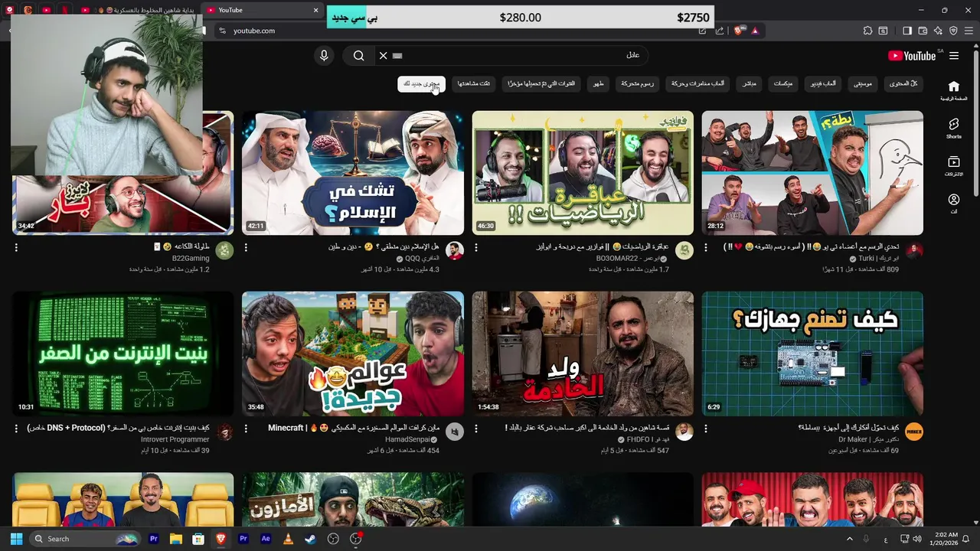Play the 'ولد الخادمة' video thumbnail

tap(583, 354)
